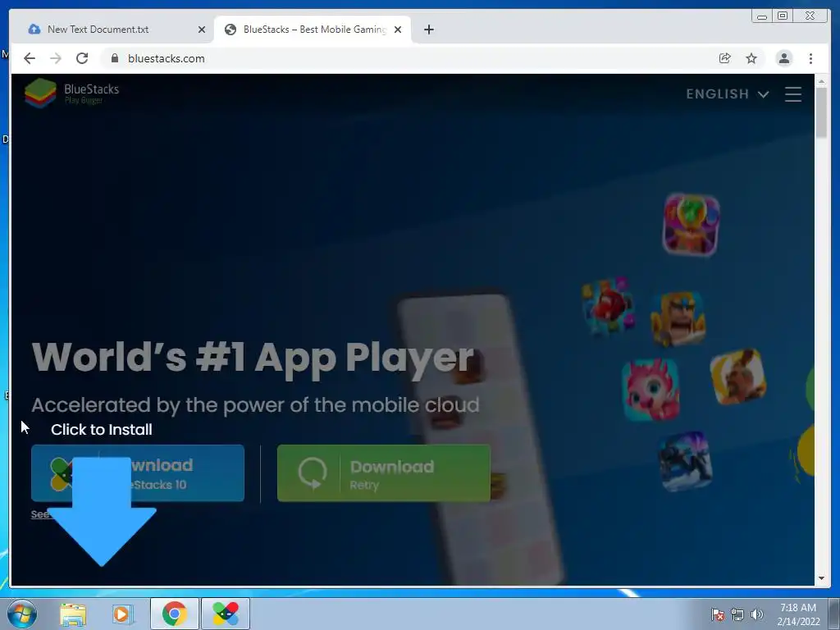This screenshot has height=630, width=840.
Task: Restore down the Chrome window
Action: click(783, 16)
